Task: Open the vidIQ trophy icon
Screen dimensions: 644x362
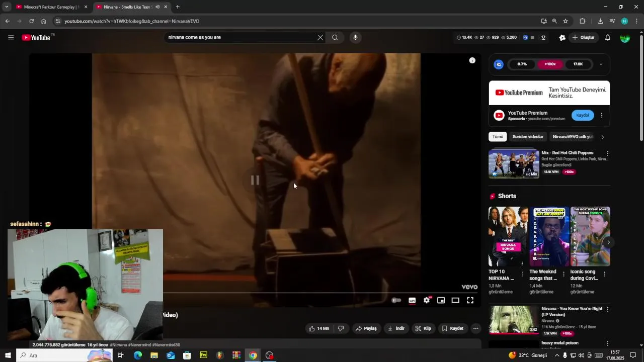Action: pyautogui.click(x=543, y=37)
